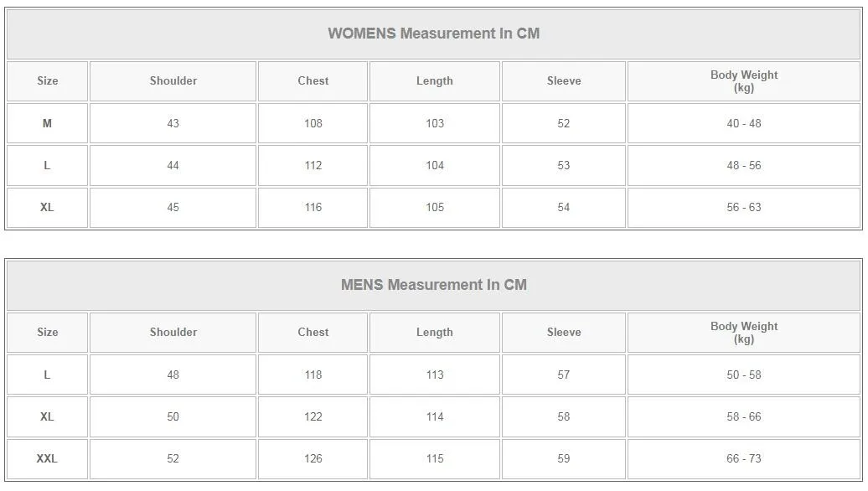Click the Length header in the women's table
Image resolution: width=868 pixels, height=491 pixels.
point(434,81)
